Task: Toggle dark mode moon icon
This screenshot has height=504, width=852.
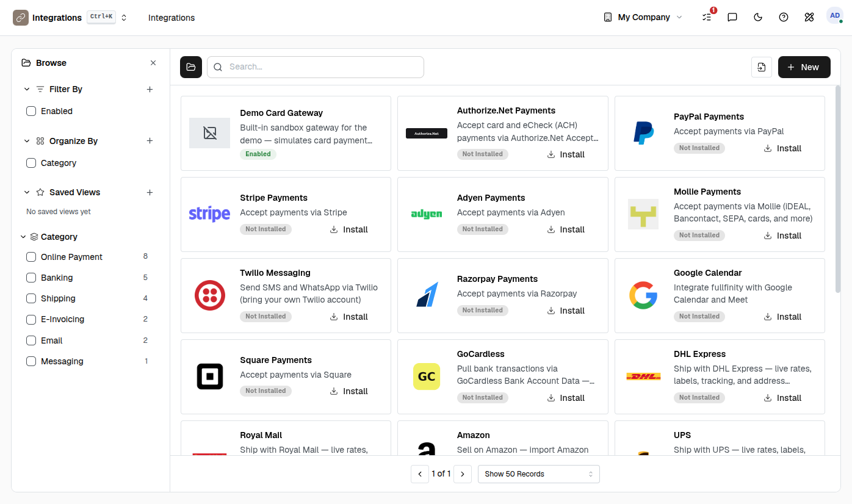Action: pyautogui.click(x=758, y=17)
